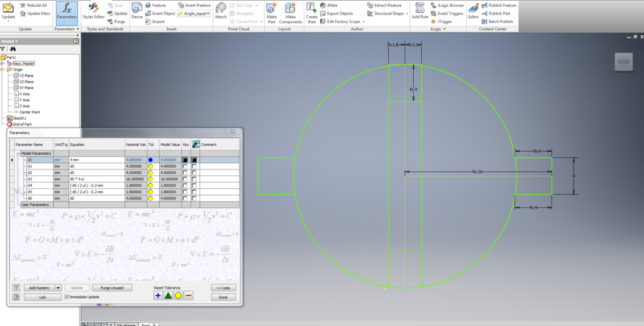The width and height of the screenshot is (644, 326).
Task: Toggle the Key checkbox for parameter d3
Action: coord(185,179)
